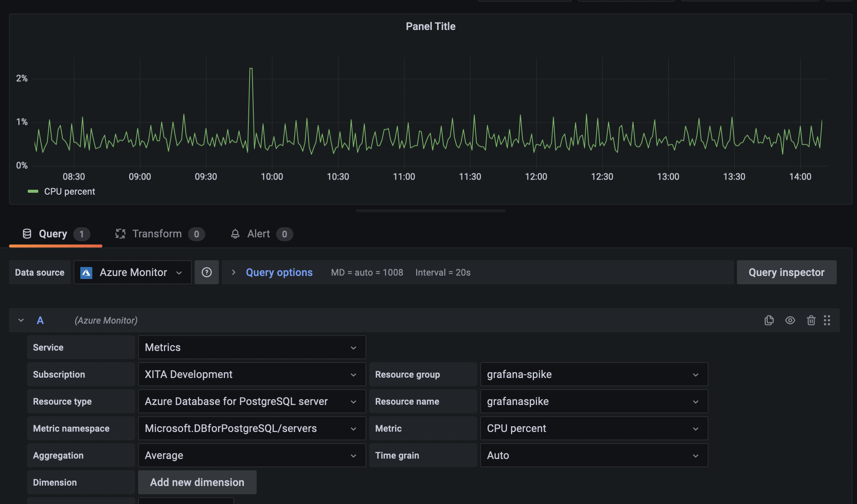Open the Subscription dropdown XITA Development
Image resolution: width=857 pixels, height=504 pixels.
coord(252,374)
